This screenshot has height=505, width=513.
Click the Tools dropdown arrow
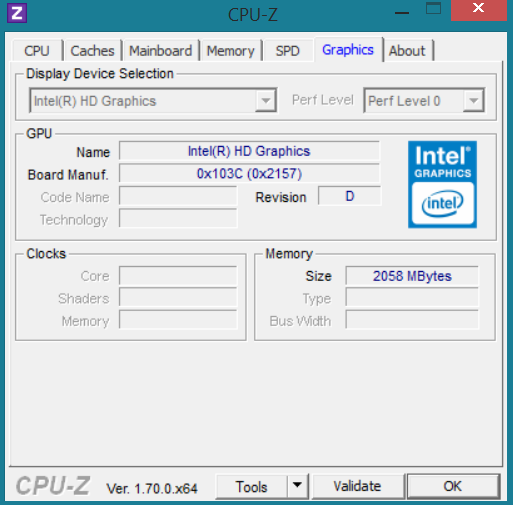tap(297, 486)
